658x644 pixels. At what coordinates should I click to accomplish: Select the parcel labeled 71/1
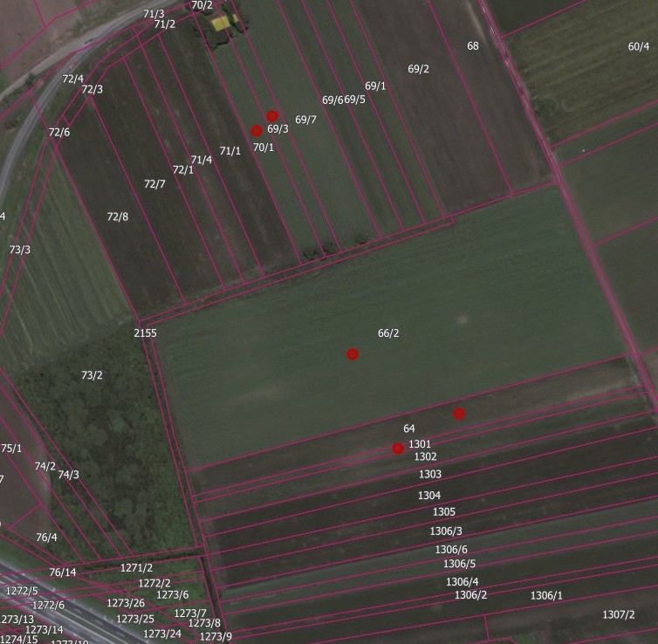point(230,151)
